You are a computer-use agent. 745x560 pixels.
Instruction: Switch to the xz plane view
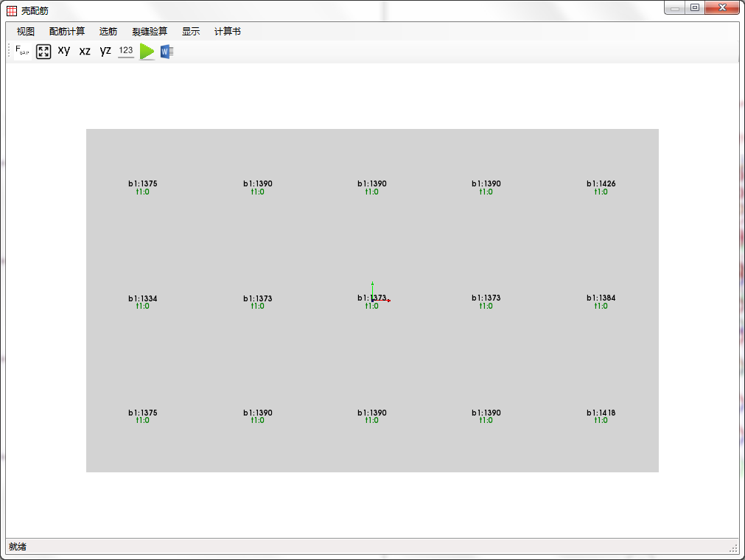tap(85, 51)
